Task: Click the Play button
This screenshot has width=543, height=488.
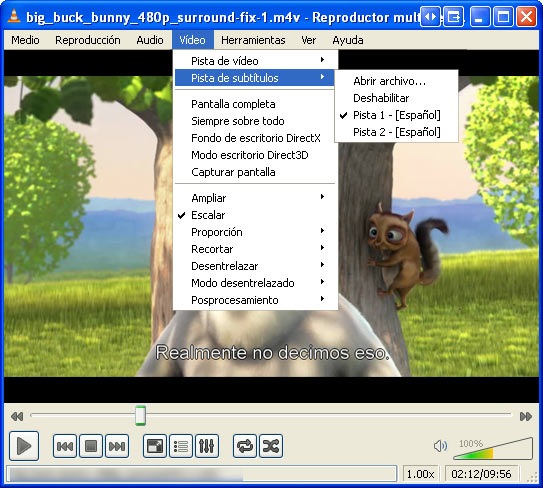Action: point(24,446)
